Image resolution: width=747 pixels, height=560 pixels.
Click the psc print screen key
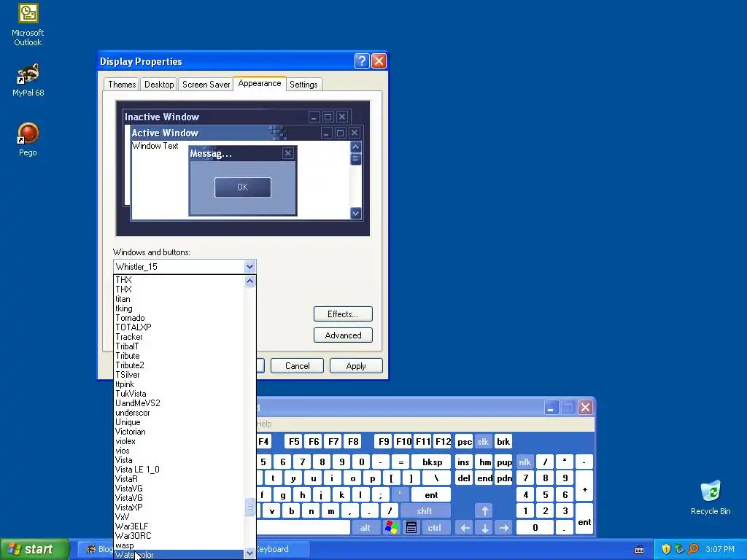point(465,441)
